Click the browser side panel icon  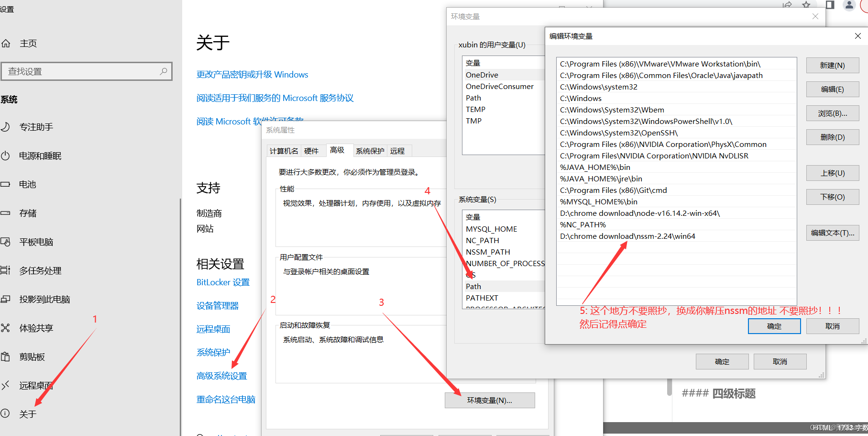click(830, 5)
